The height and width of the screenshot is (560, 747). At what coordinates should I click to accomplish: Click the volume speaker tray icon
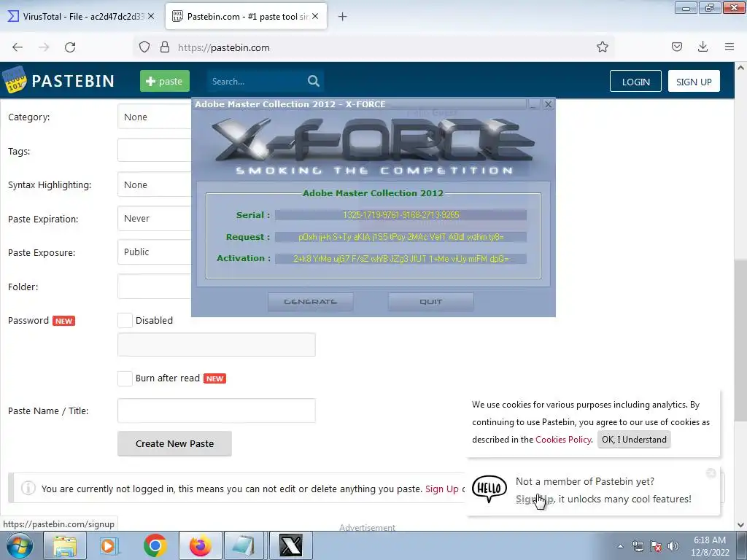pos(673,546)
